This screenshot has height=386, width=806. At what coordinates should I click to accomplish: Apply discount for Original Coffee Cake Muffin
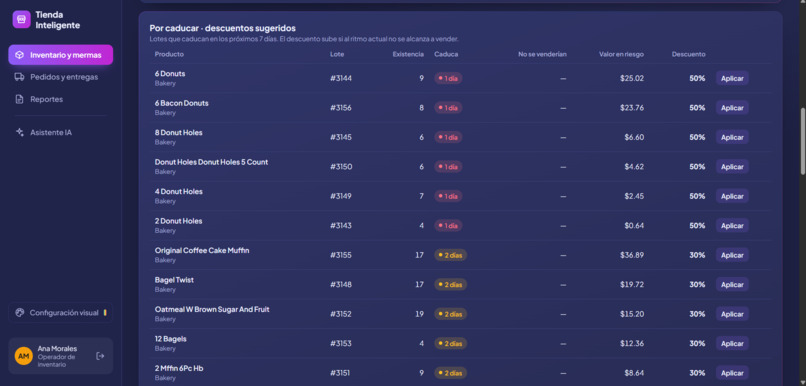(732, 255)
